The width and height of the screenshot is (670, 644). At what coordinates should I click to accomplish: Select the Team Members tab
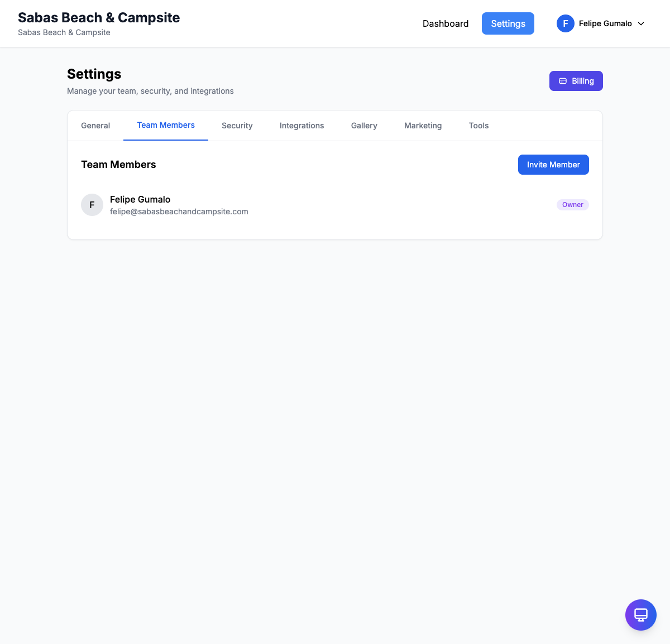166,126
